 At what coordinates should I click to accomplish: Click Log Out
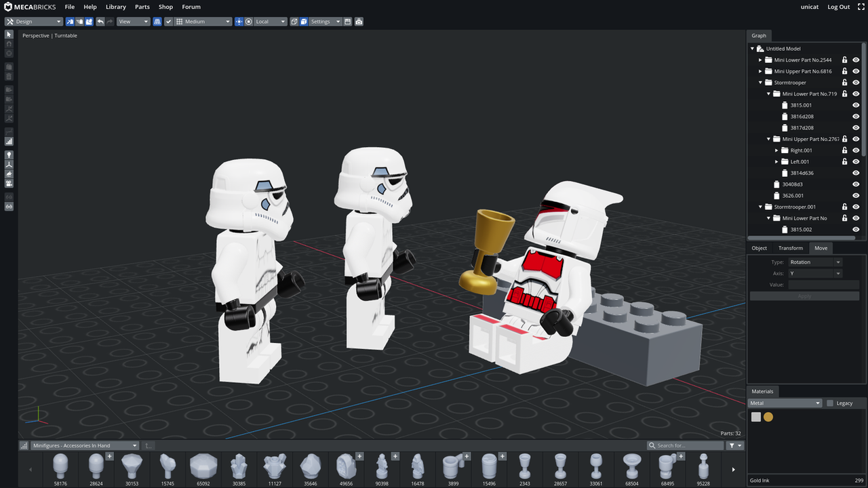(x=839, y=7)
